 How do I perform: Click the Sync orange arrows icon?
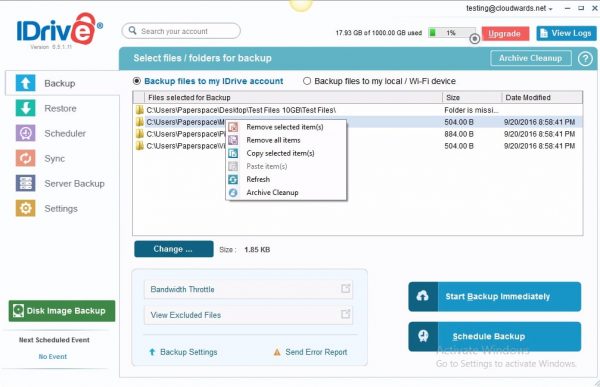point(25,158)
